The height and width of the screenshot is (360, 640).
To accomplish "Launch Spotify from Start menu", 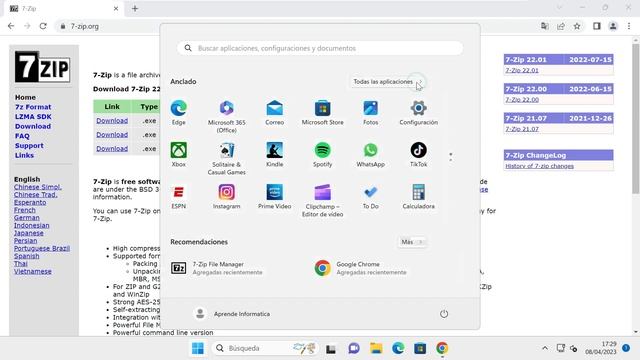I will (322, 154).
